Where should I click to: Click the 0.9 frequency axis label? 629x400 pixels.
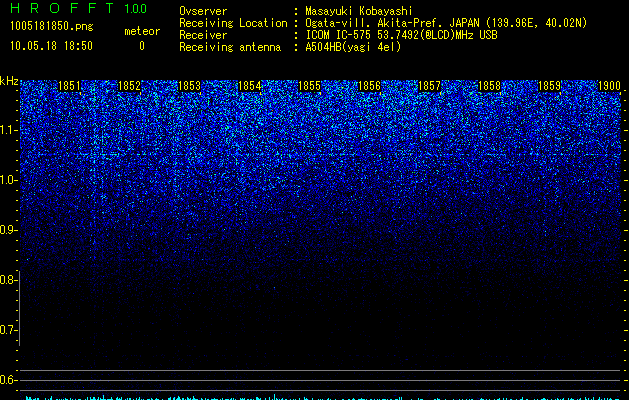8,230
